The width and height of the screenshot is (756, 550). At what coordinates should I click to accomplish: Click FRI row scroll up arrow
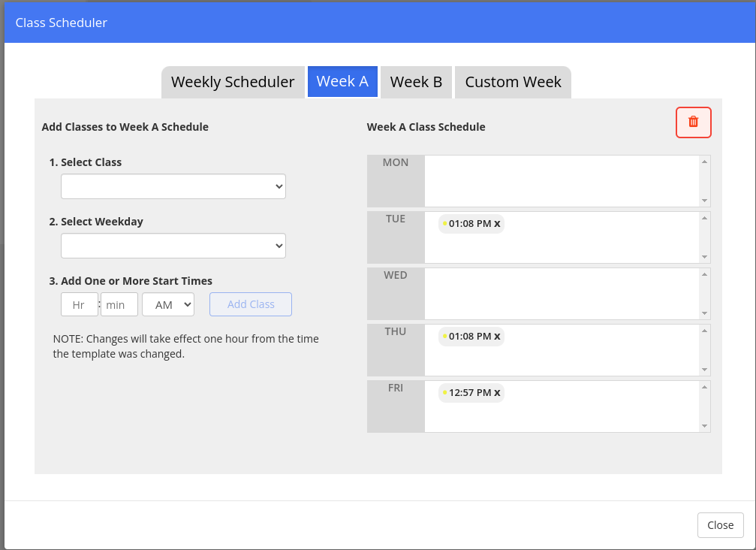coord(704,387)
